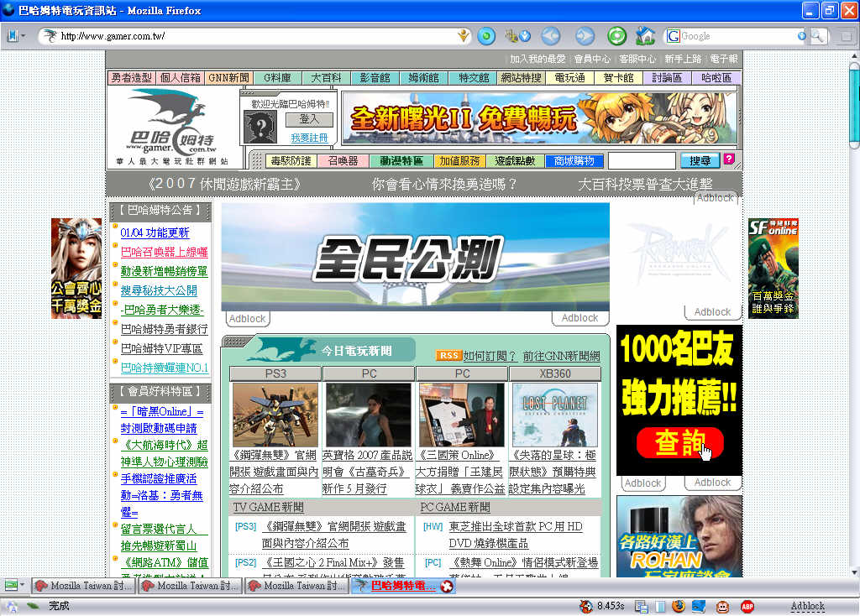Click the Firefox globe status bar icon
860x616 pixels.
pos(679,606)
